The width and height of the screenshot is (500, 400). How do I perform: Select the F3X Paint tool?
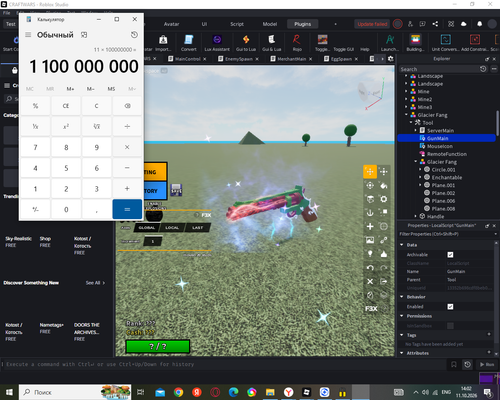384,185
